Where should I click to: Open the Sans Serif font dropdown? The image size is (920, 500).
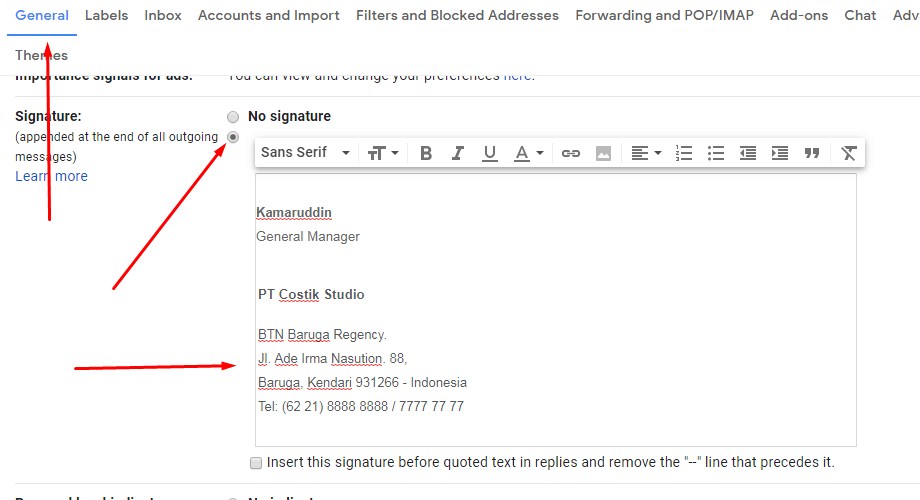pos(305,153)
